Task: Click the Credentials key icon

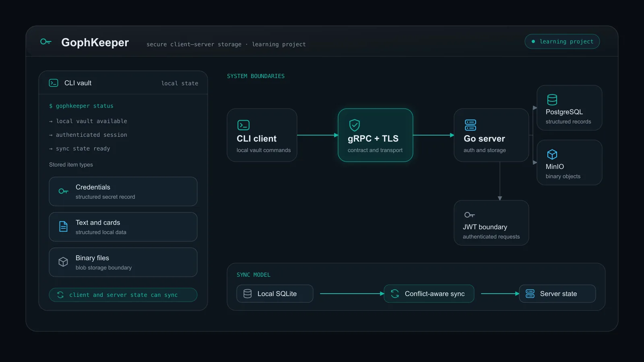Action: [x=63, y=191]
